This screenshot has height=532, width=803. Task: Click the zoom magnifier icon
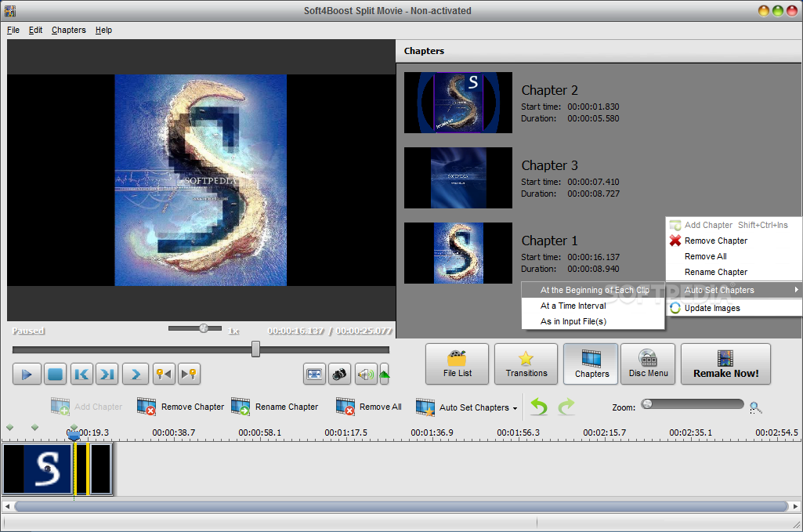[x=755, y=407]
